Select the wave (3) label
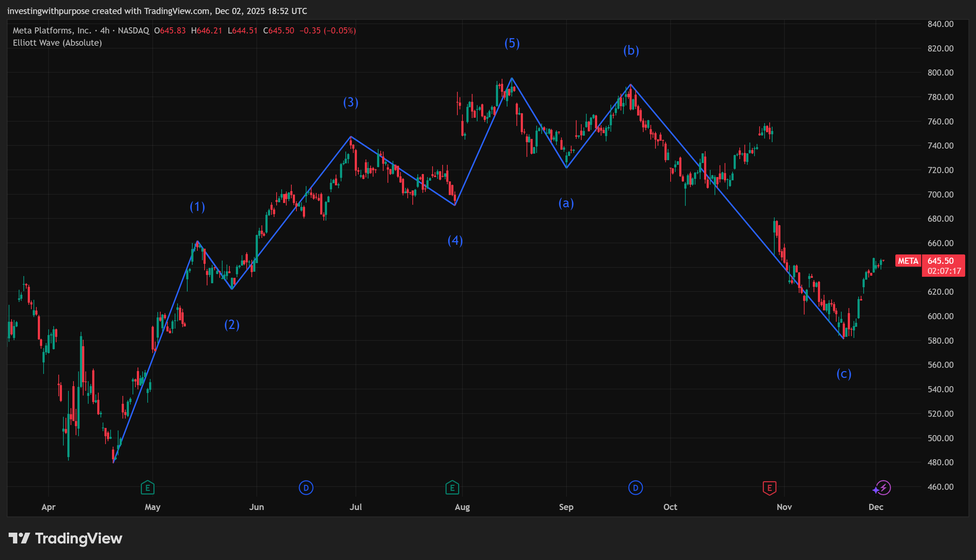The height and width of the screenshot is (560, 976). click(x=351, y=102)
